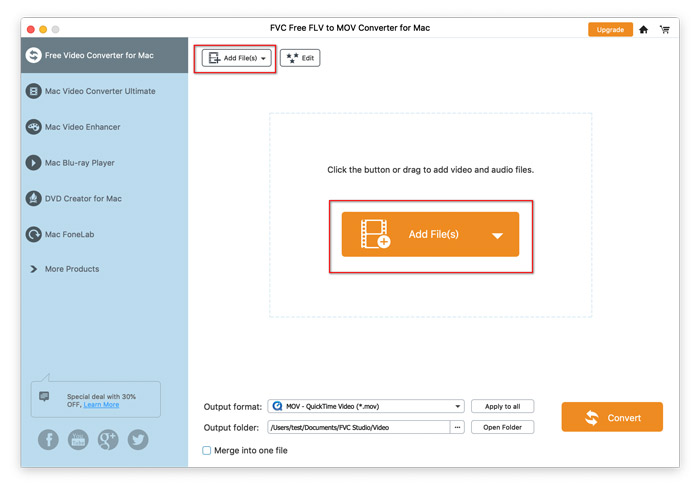
Task: Click the Edit button
Action: tap(300, 58)
